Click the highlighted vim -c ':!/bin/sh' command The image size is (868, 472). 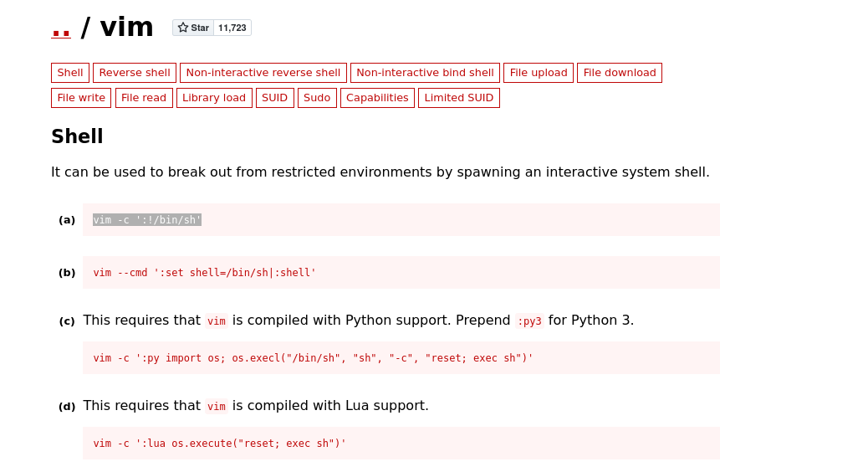[x=147, y=220]
